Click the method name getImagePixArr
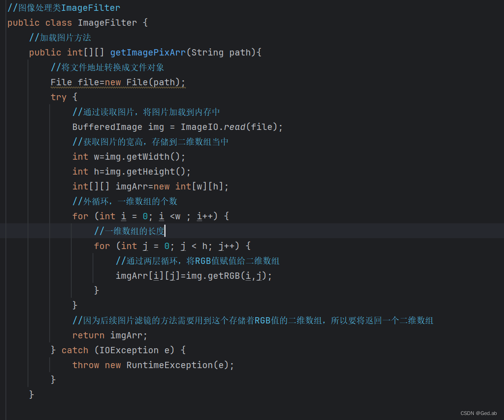The height and width of the screenshot is (420, 504). point(148,52)
